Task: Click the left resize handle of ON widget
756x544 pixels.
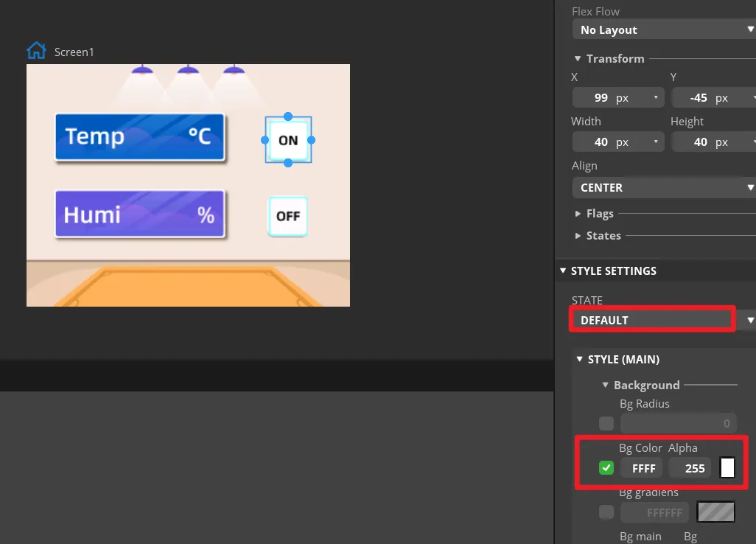Action: [265, 140]
